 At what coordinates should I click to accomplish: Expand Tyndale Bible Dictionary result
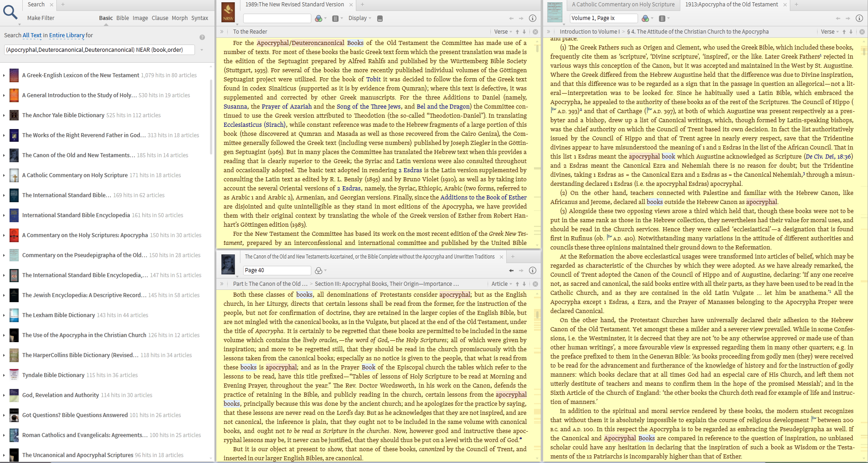click(4, 375)
